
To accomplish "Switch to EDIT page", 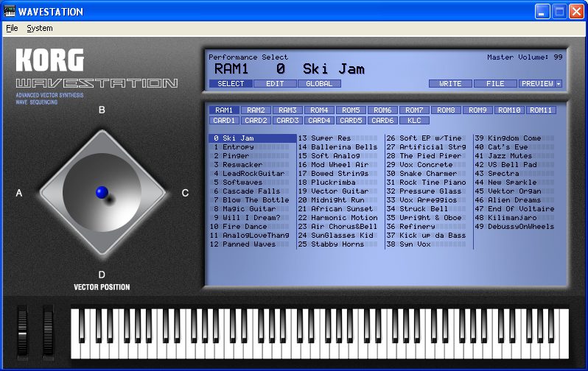I will coord(275,84).
